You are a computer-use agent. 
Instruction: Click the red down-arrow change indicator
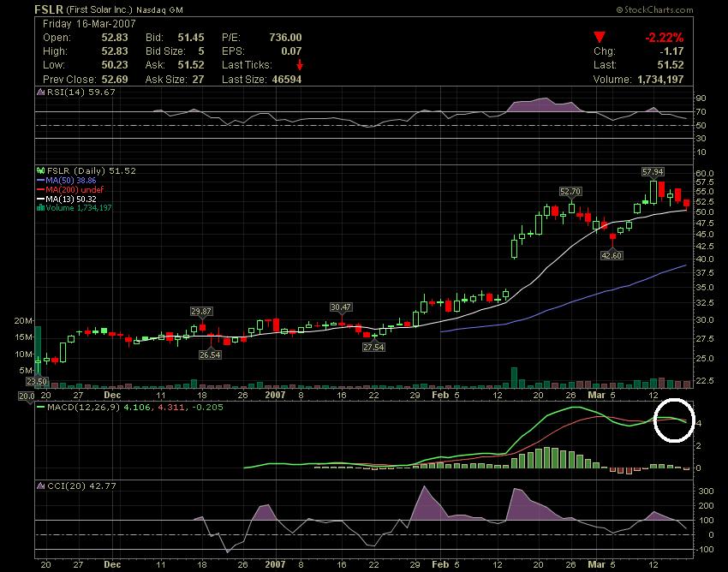(600, 37)
